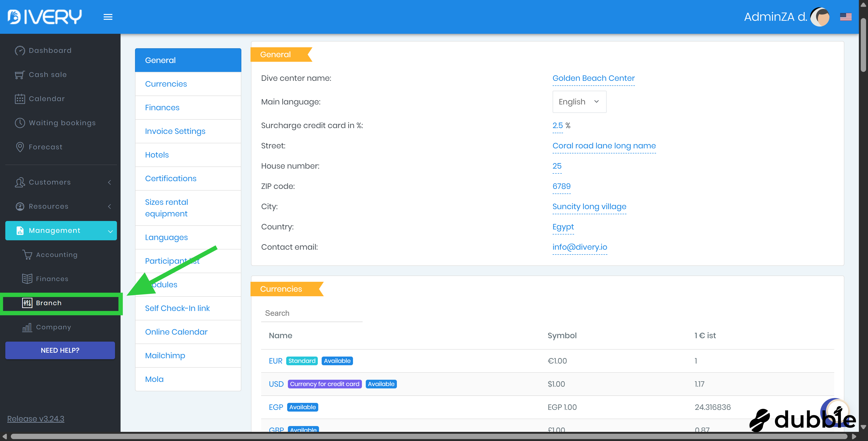The width and height of the screenshot is (868, 441).
Task: Click the currency Search input field
Action: pyautogui.click(x=311, y=313)
